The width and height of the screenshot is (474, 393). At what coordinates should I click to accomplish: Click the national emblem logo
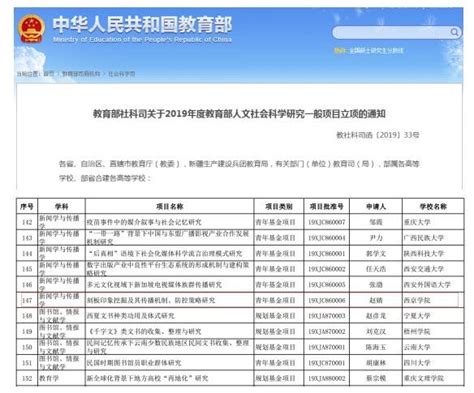[32, 29]
